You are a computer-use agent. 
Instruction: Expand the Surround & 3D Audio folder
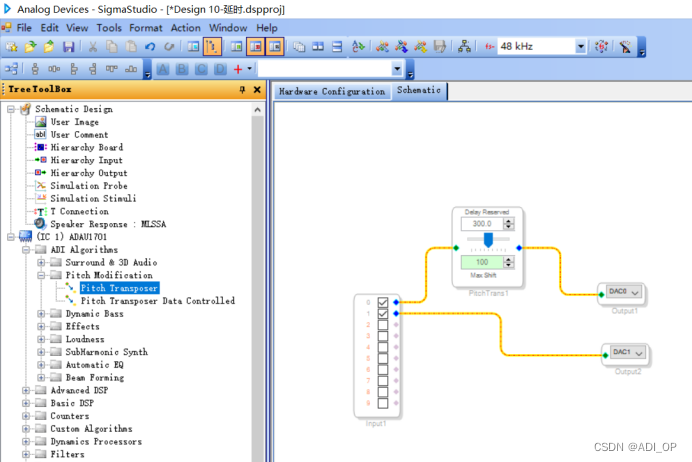(41, 263)
